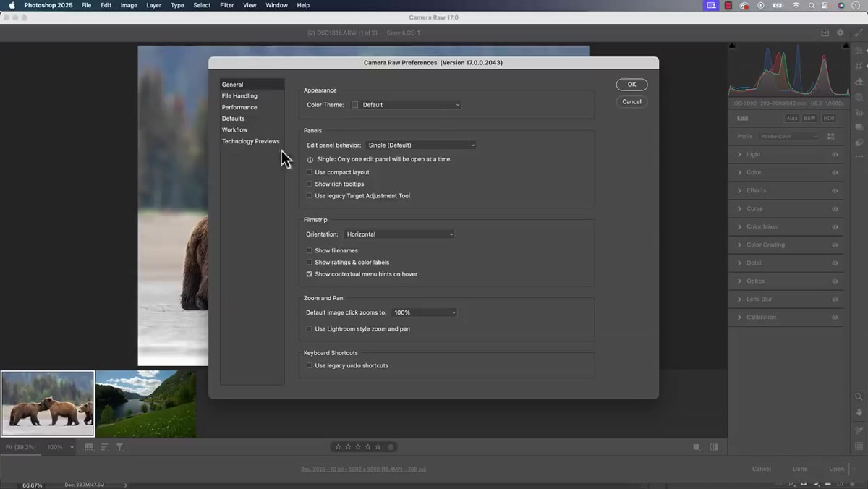Open the Snapshots panel icon
This screenshot has height=489, width=868.
(859, 127)
